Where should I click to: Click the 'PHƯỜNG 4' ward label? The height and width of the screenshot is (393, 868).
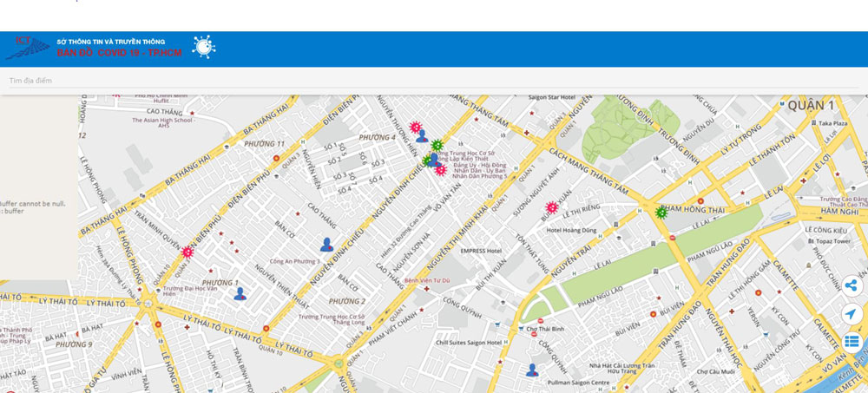tap(377, 137)
